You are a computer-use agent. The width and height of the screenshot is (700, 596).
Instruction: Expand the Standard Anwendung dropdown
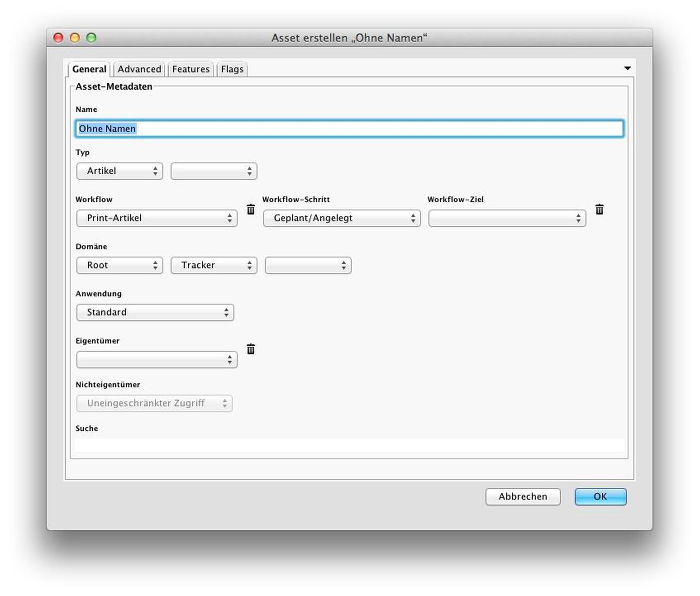pos(155,312)
